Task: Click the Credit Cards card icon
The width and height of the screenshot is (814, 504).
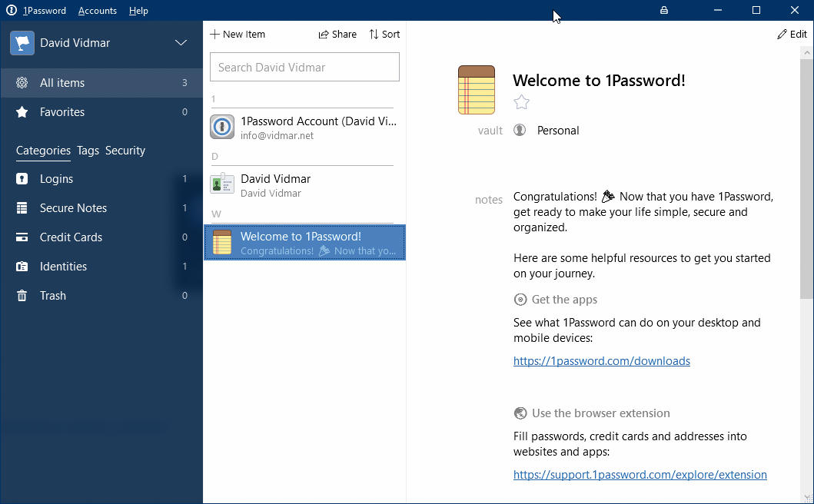Action: [22, 237]
